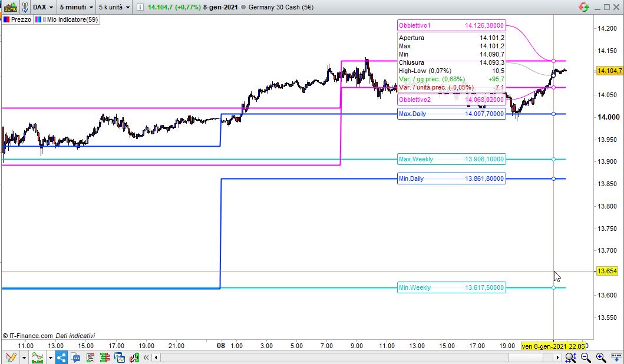
Task: Collapse toolbar with double chevron
Action: tap(146, 358)
